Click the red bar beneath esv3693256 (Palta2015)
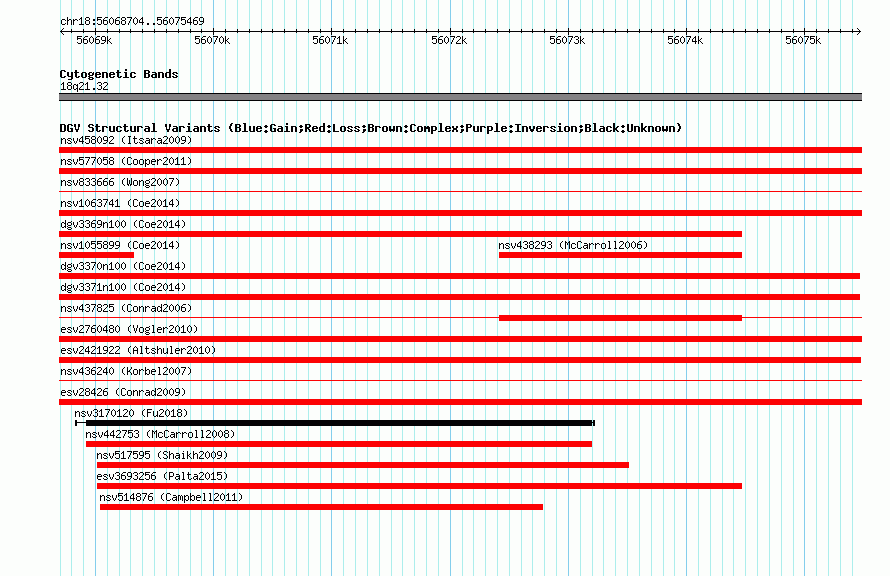The width and height of the screenshot is (890, 576). tap(419, 486)
